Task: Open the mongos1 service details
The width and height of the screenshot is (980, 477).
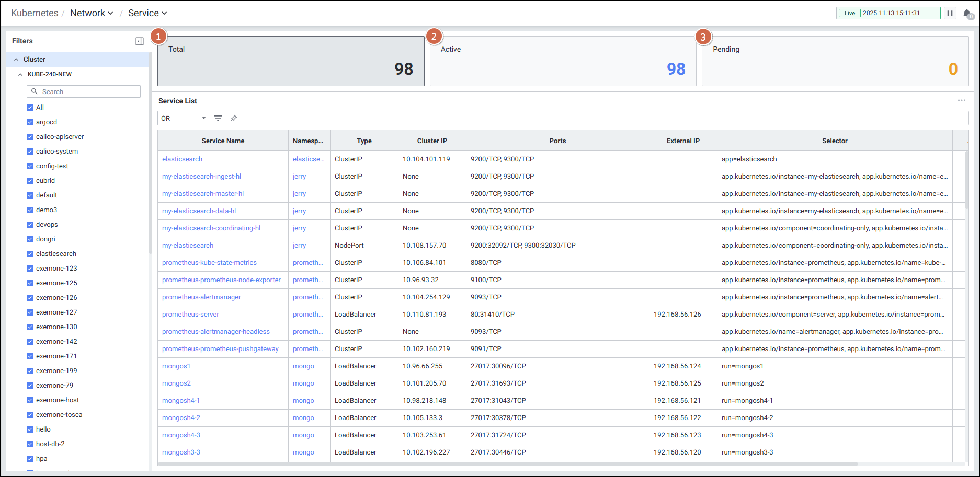Action: point(176,366)
